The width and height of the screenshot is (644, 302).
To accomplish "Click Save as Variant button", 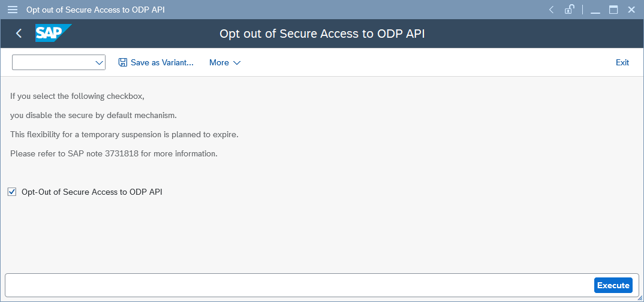I will [x=156, y=62].
